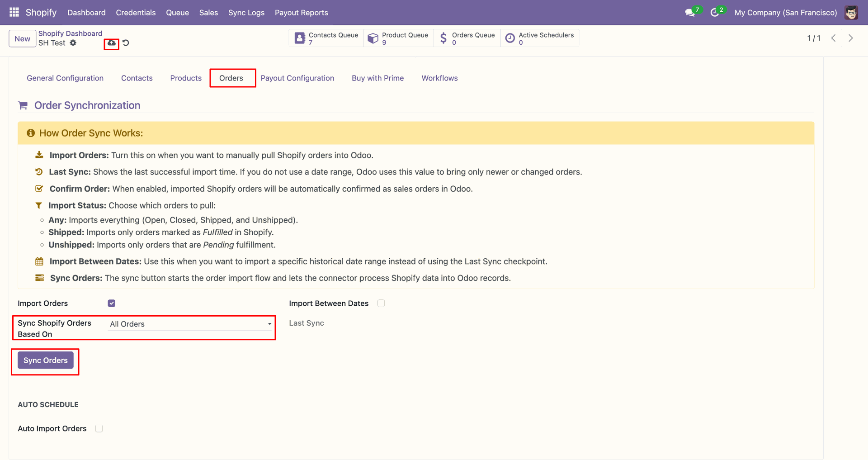Switch to the Contacts tab
The image size is (868, 460).
[137, 78]
